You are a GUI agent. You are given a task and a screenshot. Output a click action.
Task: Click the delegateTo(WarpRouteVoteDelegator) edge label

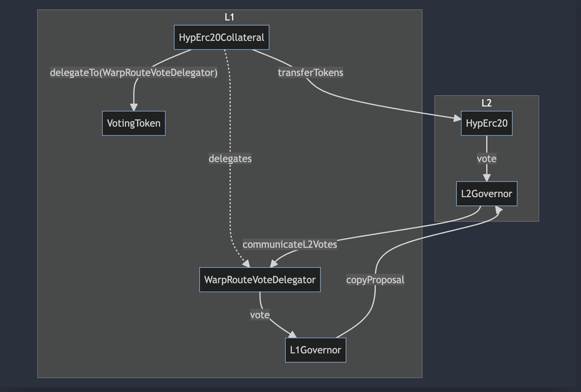pos(134,73)
